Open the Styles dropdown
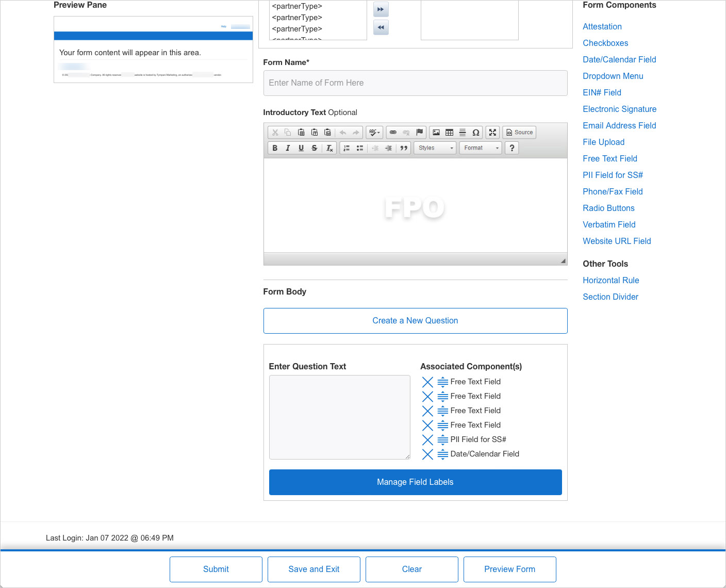Viewport: 726px width, 588px height. pyautogui.click(x=435, y=148)
